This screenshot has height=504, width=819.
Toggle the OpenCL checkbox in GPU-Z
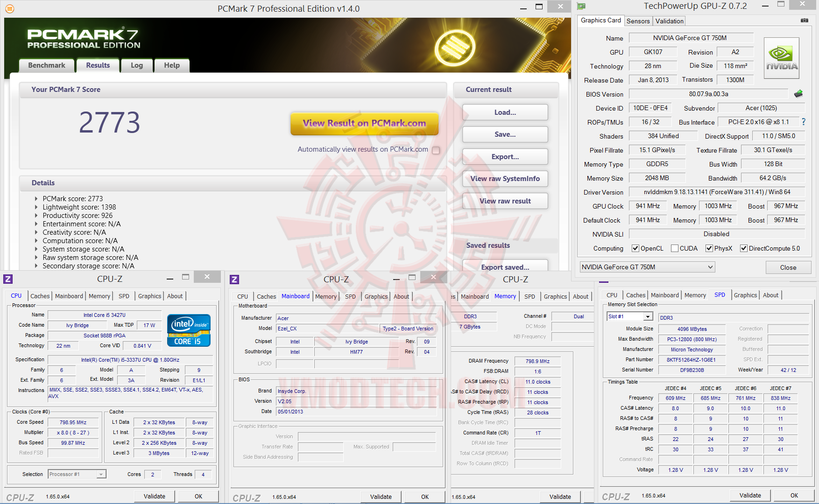coord(635,248)
